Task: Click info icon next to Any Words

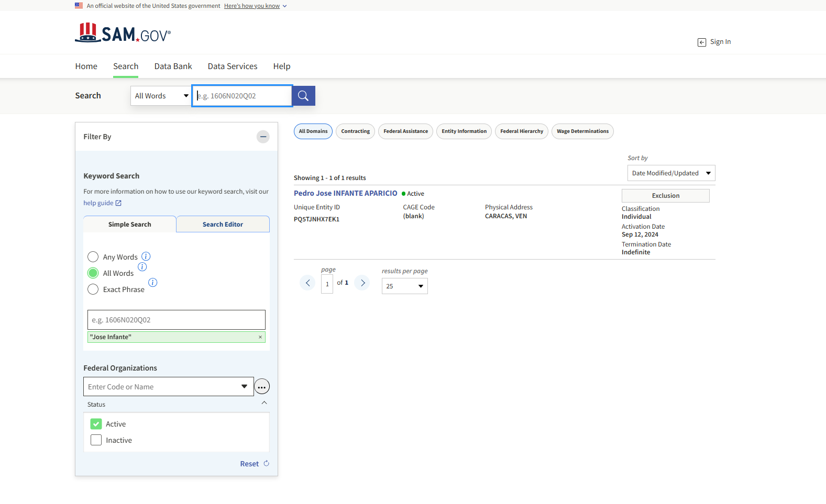Action: point(146,256)
